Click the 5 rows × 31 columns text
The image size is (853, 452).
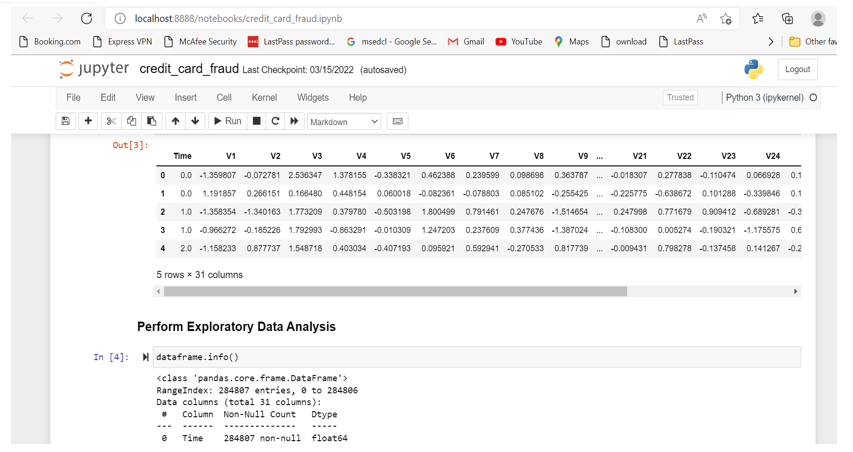click(x=200, y=275)
